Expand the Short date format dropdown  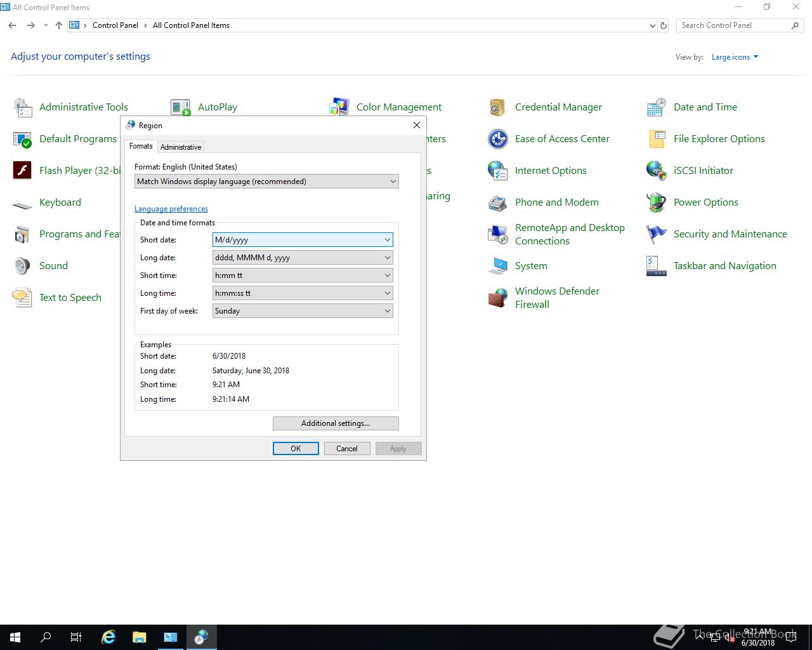(x=303, y=240)
